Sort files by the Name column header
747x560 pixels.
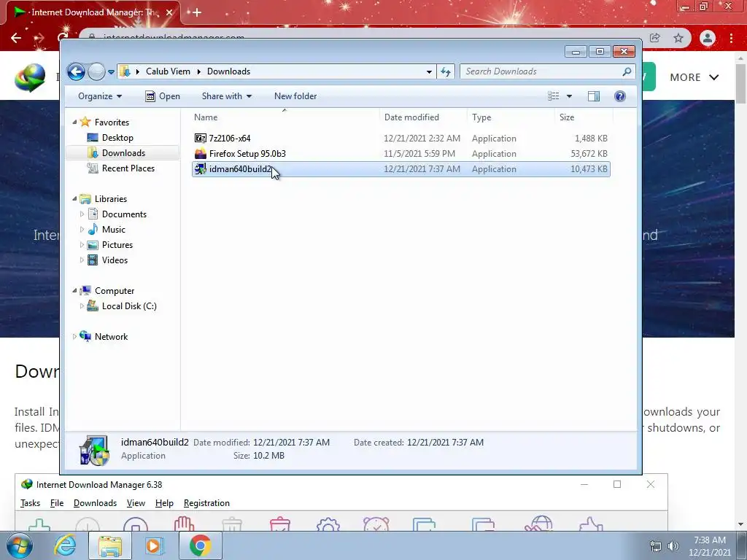(x=285, y=117)
